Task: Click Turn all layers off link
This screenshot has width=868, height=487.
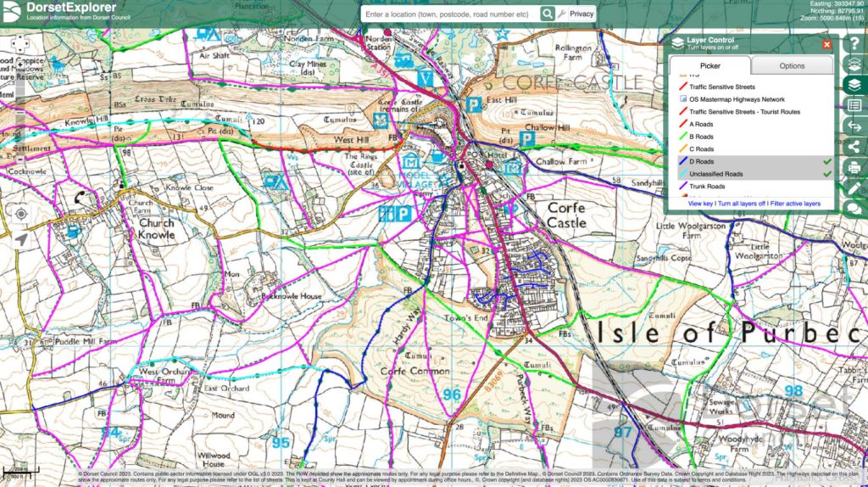Action: [742, 204]
